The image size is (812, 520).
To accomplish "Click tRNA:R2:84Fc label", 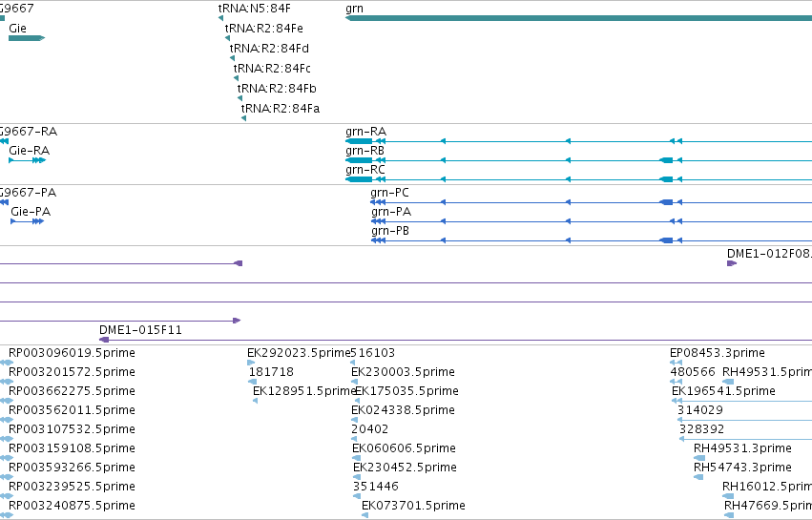I will [x=272, y=69].
